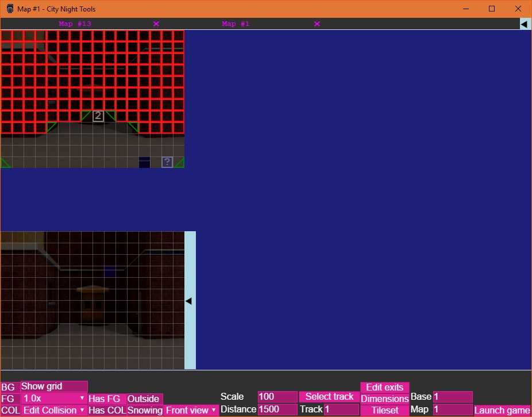Collapse the tileset panel with black arrow
The height and width of the screenshot is (417, 532).
point(189,301)
